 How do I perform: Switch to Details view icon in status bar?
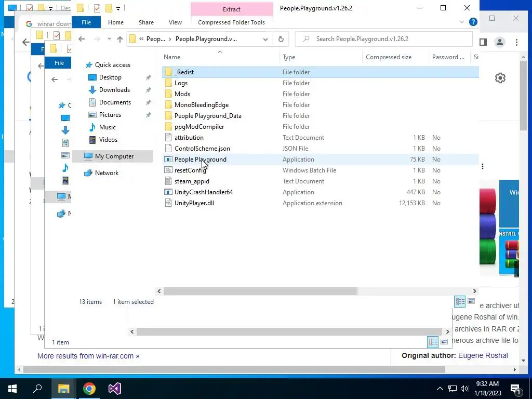pos(460,301)
